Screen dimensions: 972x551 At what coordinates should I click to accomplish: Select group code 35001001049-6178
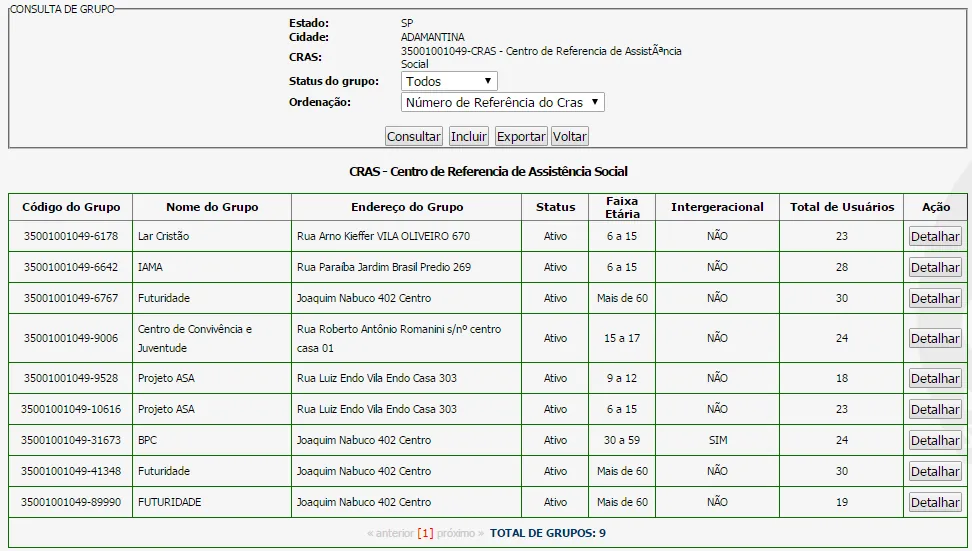[71, 236]
